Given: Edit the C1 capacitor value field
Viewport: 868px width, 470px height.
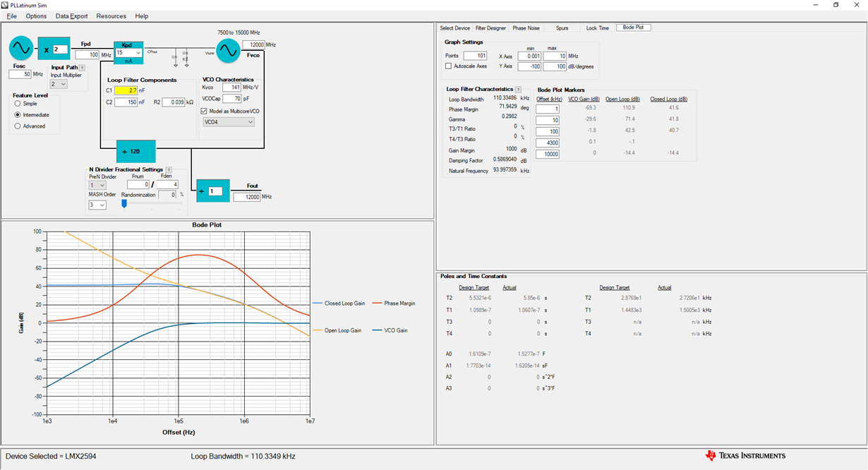Looking at the screenshot, I should 126,90.
